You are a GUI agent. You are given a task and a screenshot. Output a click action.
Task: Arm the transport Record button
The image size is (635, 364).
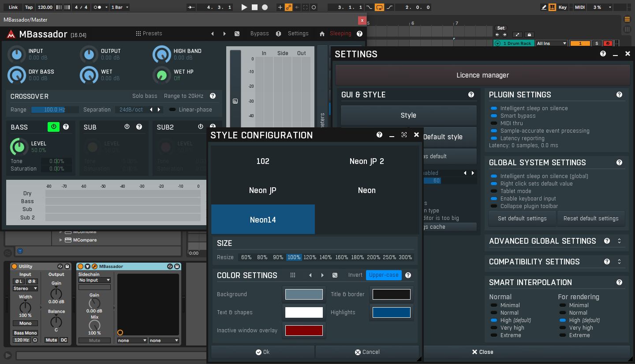(265, 7)
